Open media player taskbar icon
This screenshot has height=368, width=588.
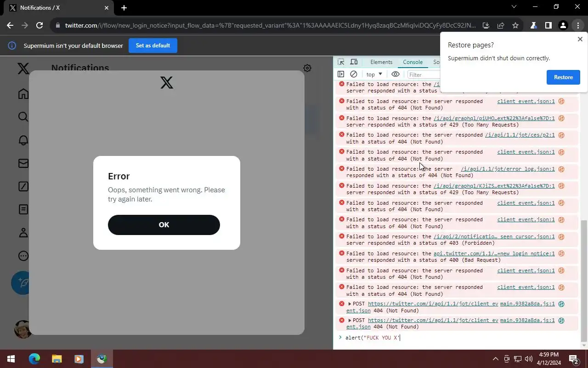pos(79,359)
